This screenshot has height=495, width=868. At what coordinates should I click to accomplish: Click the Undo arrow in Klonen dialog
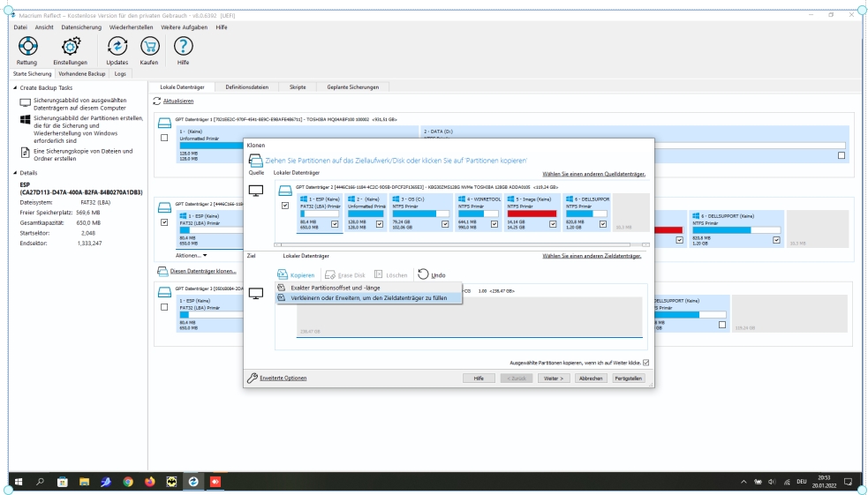[424, 274]
